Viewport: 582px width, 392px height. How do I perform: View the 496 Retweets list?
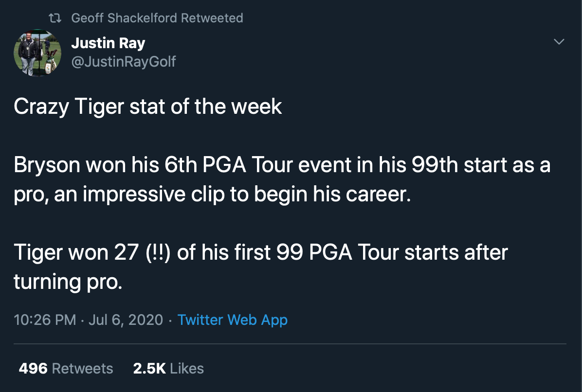pos(66,368)
